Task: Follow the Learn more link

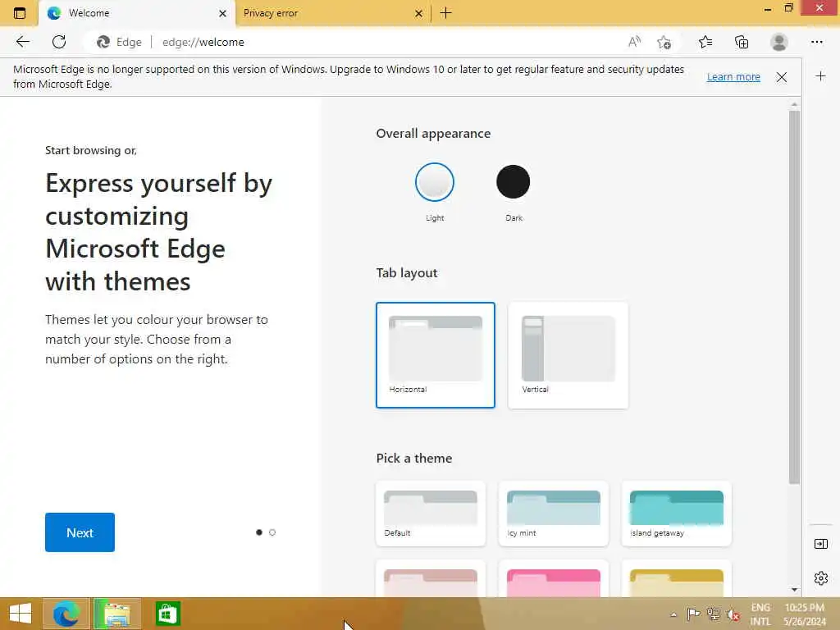Action: [x=733, y=77]
